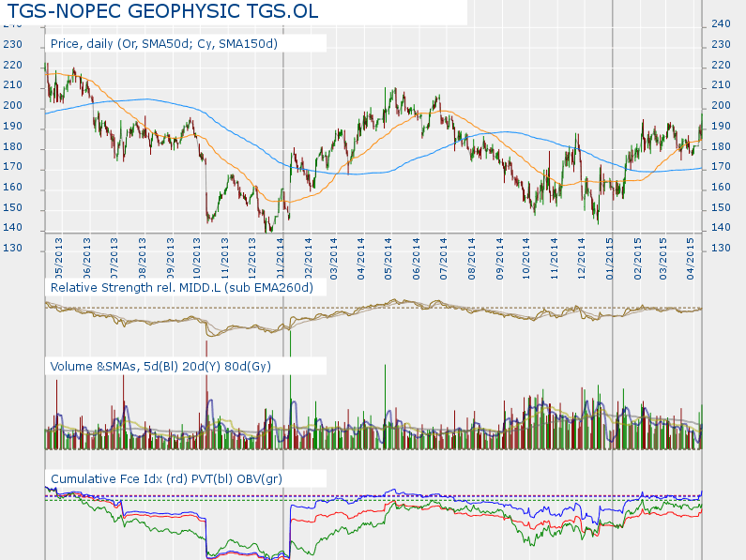Click the 01/2014 date axis label
Image resolution: width=746 pixels, height=560 pixels.
(x=280, y=258)
